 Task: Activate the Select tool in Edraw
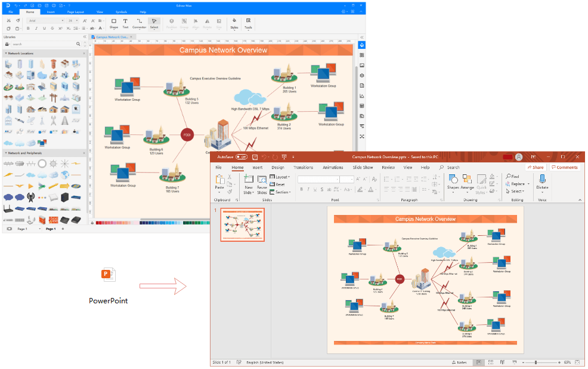(x=154, y=23)
